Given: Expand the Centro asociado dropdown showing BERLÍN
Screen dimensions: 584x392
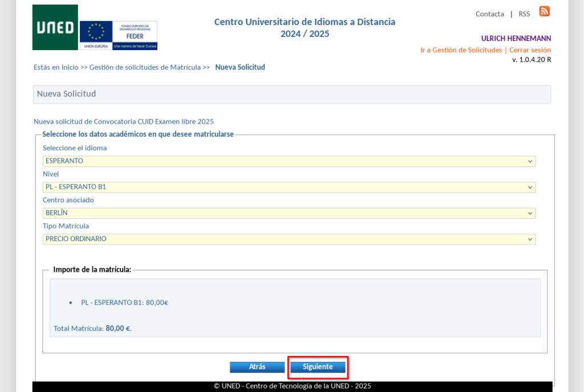Looking at the screenshot, I should pyautogui.click(x=289, y=213).
